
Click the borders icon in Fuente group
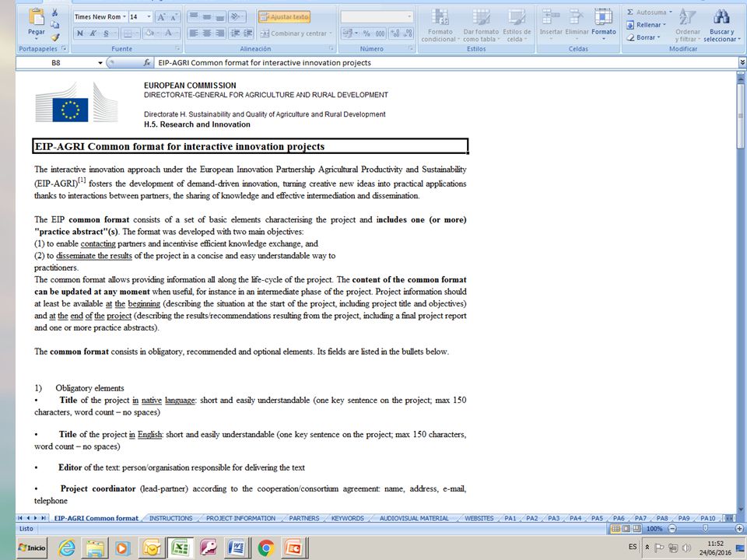(128, 33)
